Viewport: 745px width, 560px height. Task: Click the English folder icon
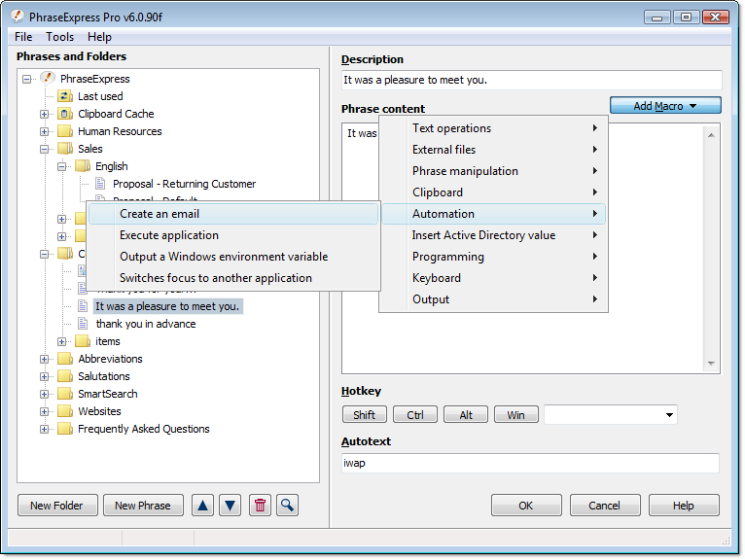[x=83, y=166]
